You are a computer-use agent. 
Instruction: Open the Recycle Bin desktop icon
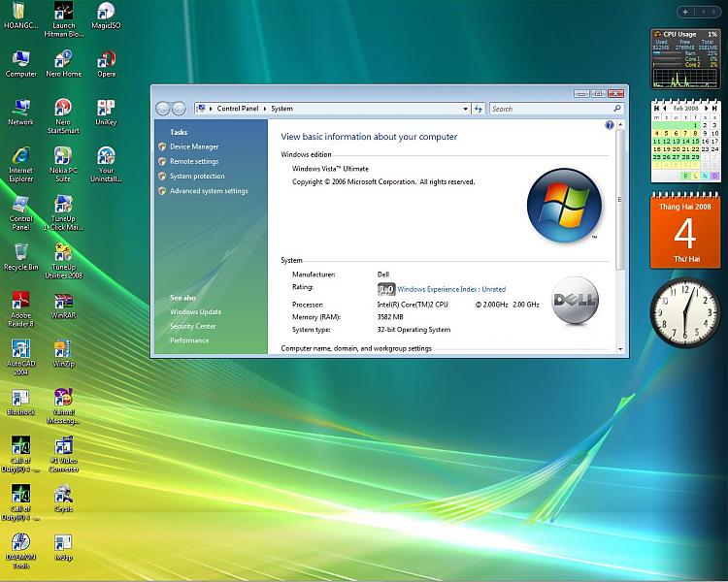click(20, 253)
